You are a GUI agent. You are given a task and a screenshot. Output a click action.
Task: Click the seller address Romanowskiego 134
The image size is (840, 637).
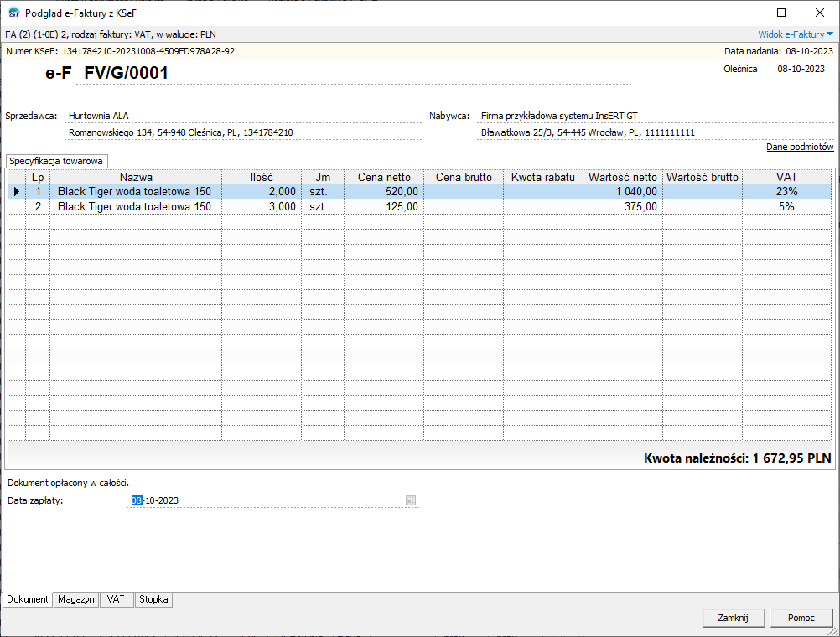click(180, 132)
